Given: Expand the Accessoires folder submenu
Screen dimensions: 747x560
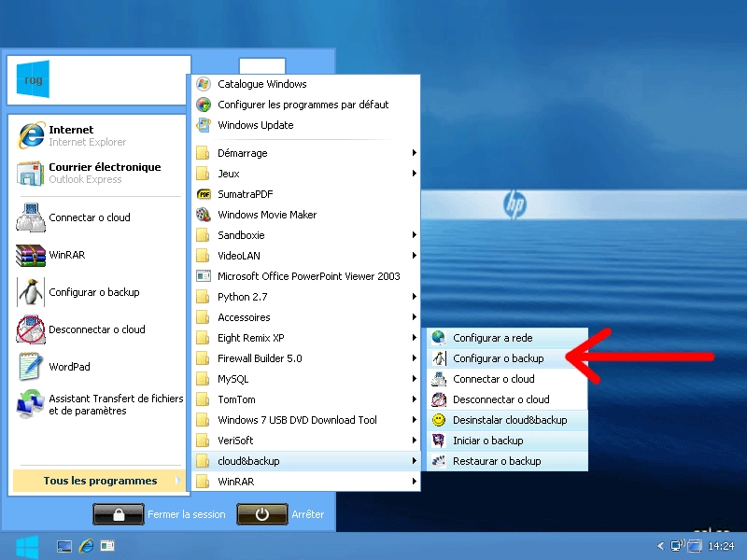Looking at the screenshot, I should coord(306,317).
